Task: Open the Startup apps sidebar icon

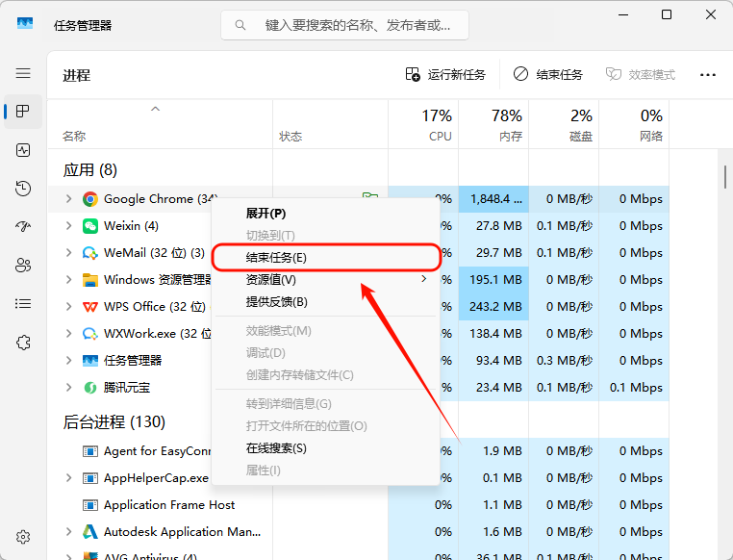Action: tap(23, 227)
